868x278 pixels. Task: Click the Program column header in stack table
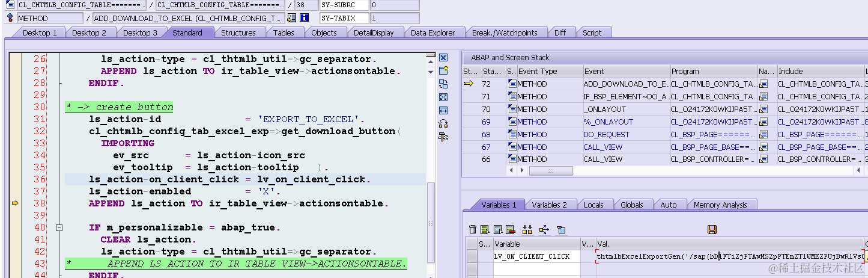[x=713, y=71]
